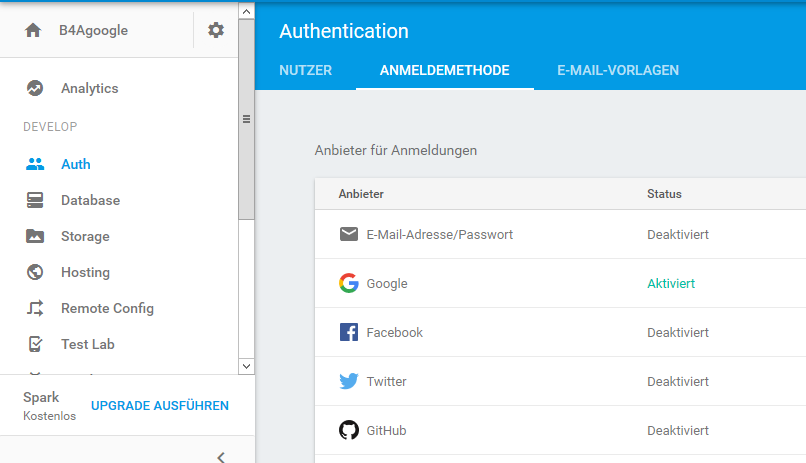
Task: Click the Anbieter für Anmeldungen heading
Action: [396, 150]
